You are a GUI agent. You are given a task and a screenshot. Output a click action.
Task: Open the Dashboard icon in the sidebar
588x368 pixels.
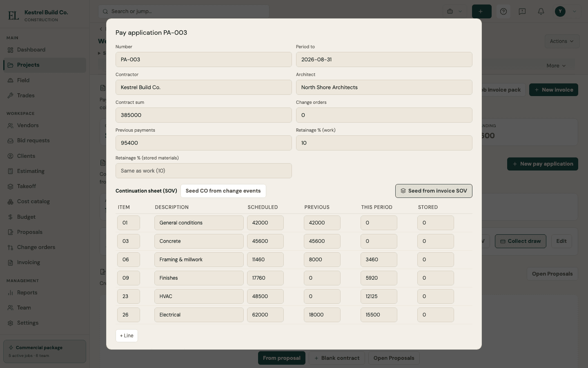click(10, 50)
